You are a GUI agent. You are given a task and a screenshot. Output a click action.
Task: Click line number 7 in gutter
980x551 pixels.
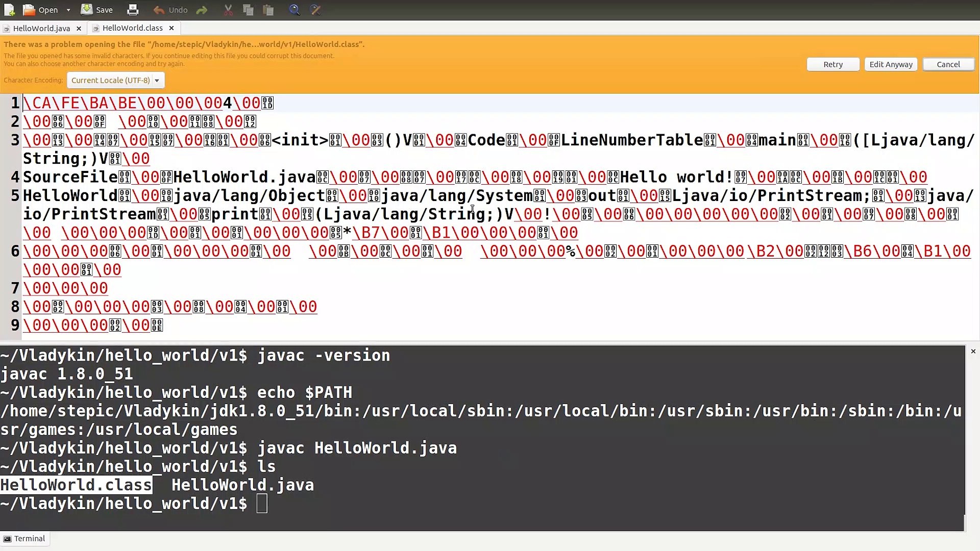click(15, 288)
